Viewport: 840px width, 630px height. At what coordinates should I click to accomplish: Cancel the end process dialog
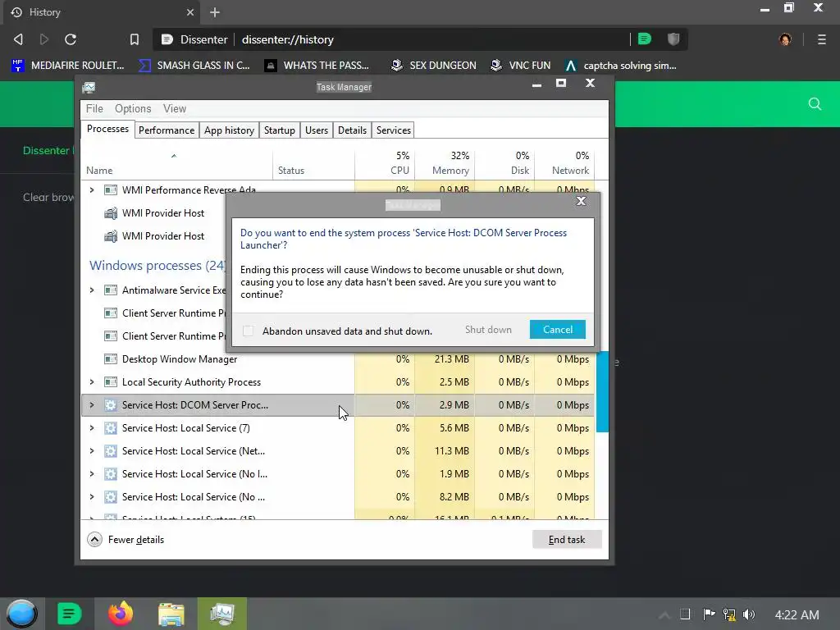pyautogui.click(x=557, y=330)
